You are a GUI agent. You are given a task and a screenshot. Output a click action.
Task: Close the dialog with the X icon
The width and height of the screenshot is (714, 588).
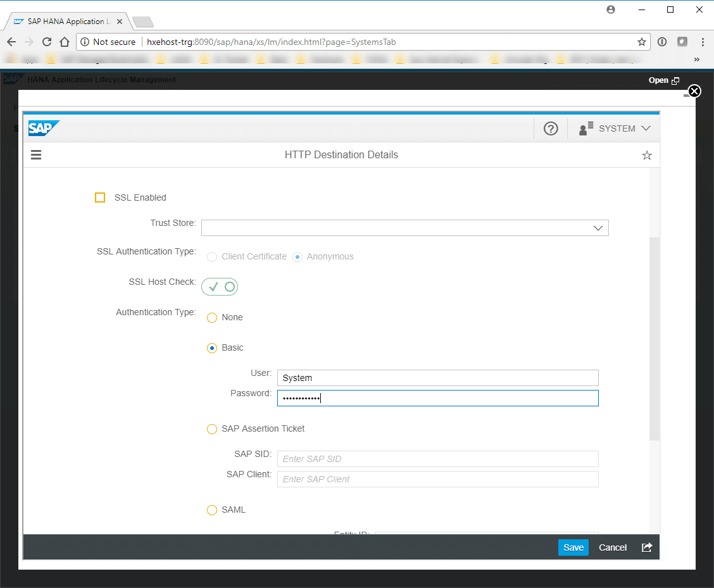point(694,91)
